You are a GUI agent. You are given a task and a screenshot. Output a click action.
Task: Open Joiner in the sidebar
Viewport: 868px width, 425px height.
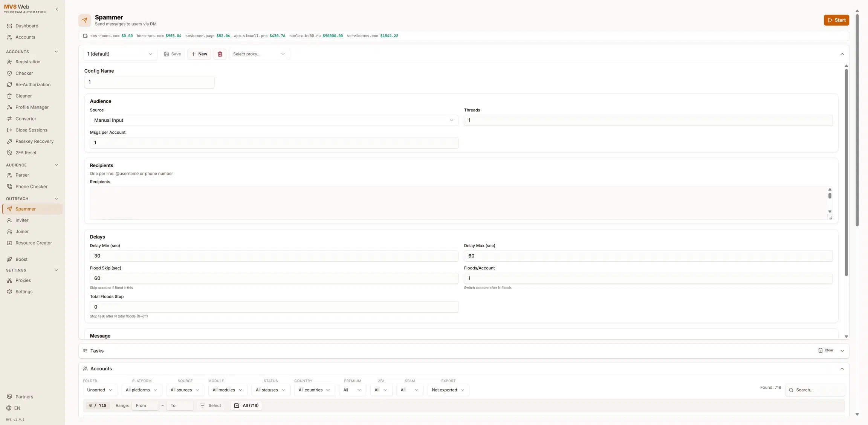pos(32,232)
